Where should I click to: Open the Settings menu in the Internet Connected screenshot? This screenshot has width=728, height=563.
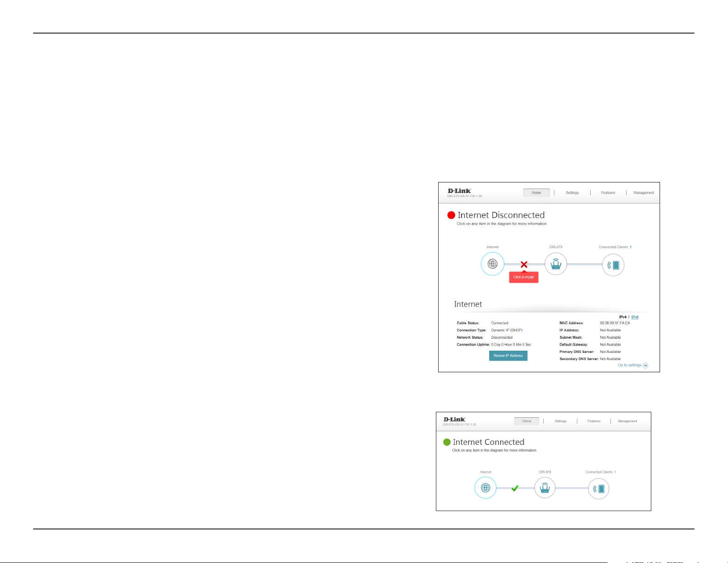tap(560, 421)
